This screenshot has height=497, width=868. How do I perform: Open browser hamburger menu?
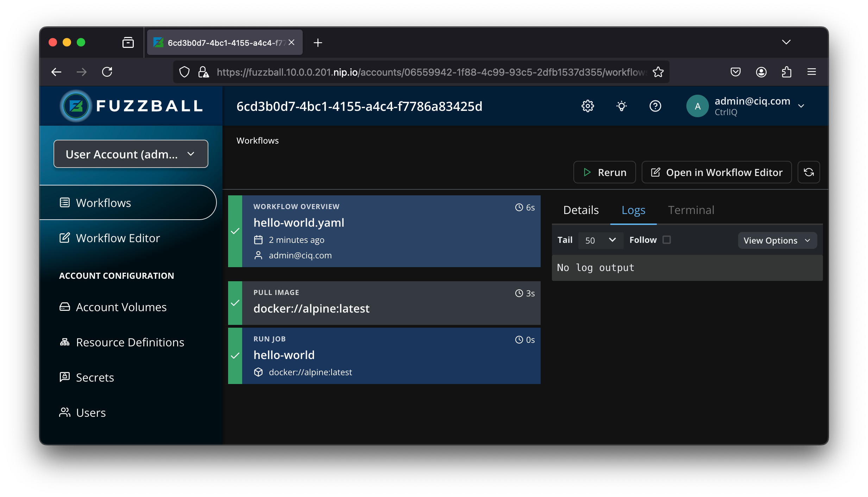(x=812, y=72)
